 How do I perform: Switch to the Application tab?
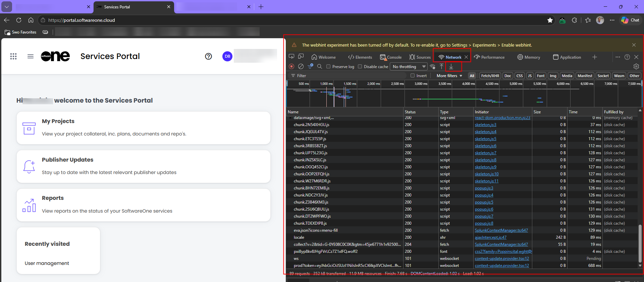click(567, 57)
